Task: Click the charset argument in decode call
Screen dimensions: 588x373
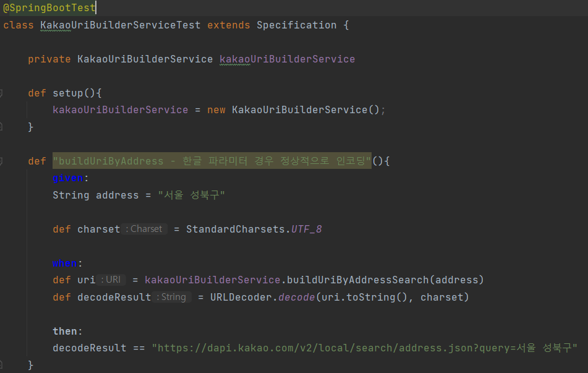Action: (441, 297)
